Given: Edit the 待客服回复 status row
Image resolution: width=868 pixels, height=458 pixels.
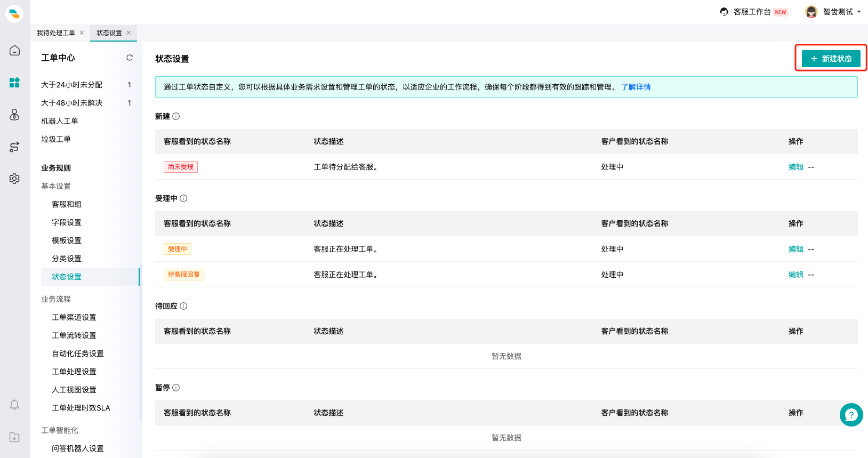Looking at the screenshot, I should tap(795, 275).
